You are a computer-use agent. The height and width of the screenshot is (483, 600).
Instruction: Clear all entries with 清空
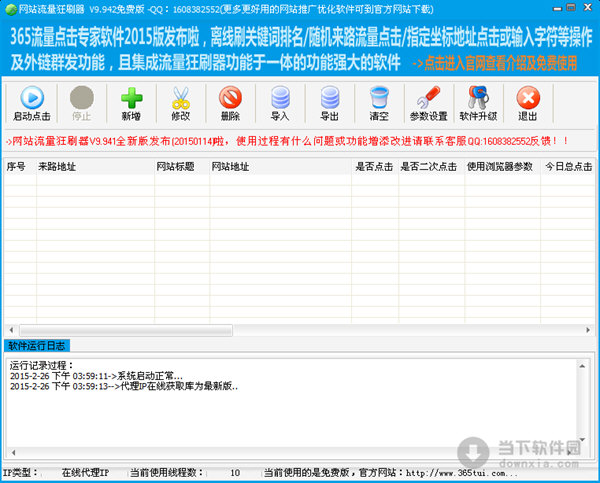pos(379,104)
